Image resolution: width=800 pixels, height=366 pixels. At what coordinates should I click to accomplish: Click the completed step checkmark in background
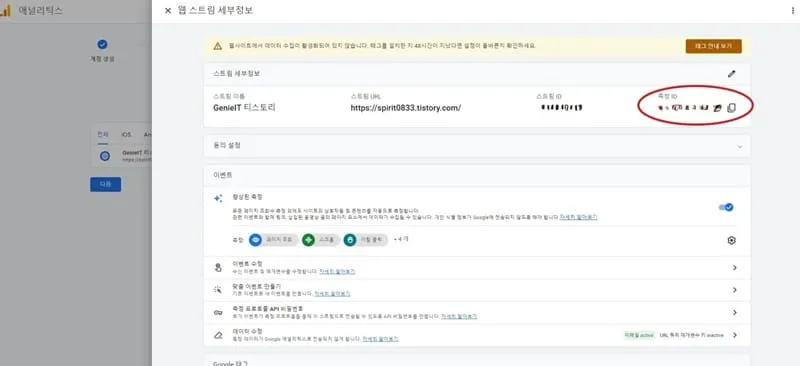tap(102, 44)
